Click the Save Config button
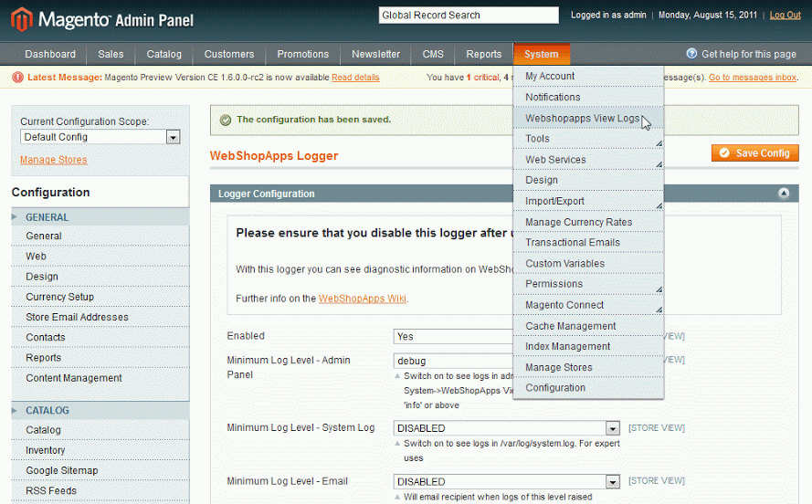The image size is (812, 504). (x=754, y=153)
